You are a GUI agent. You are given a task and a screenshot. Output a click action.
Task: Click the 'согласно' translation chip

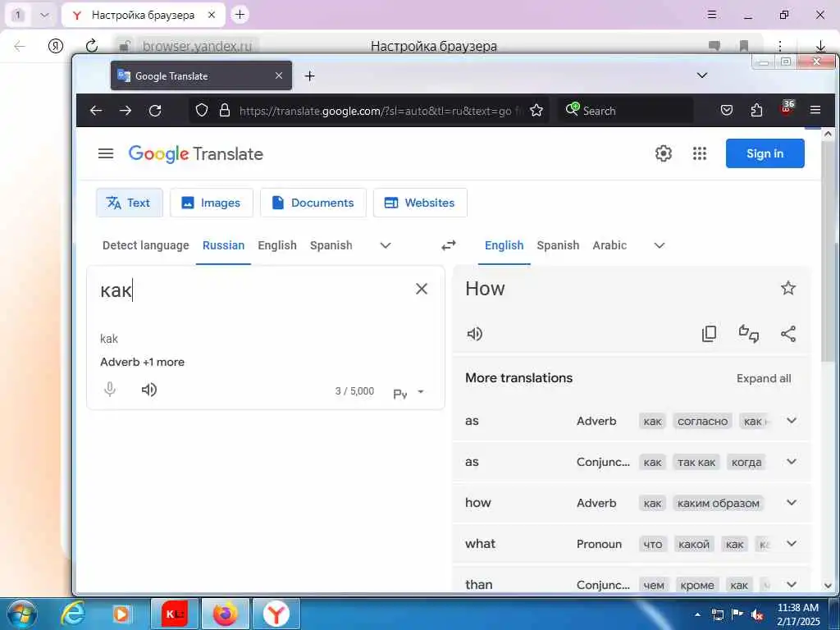pos(702,421)
